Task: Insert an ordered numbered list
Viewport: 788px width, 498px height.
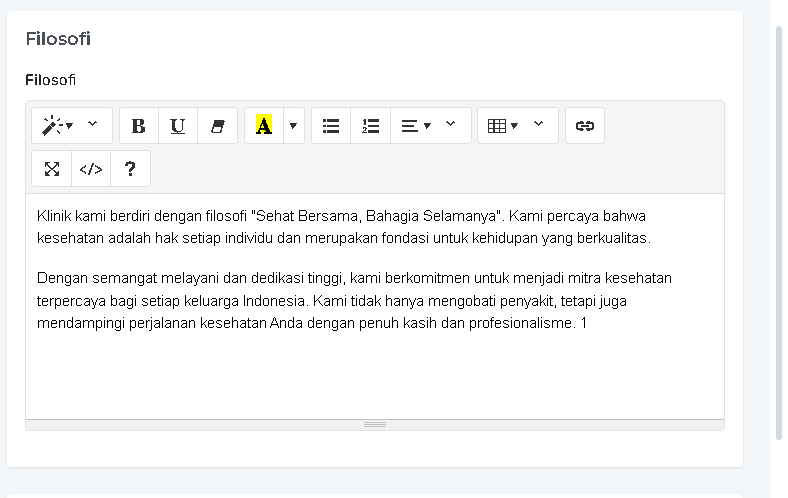Action: (371, 126)
